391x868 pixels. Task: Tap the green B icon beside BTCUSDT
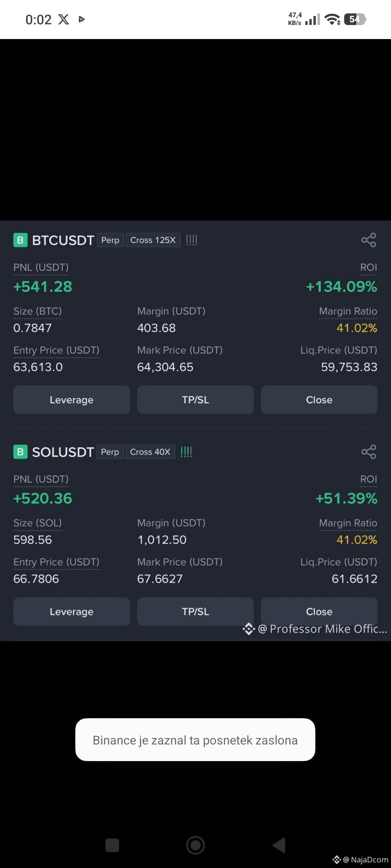(20, 240)
